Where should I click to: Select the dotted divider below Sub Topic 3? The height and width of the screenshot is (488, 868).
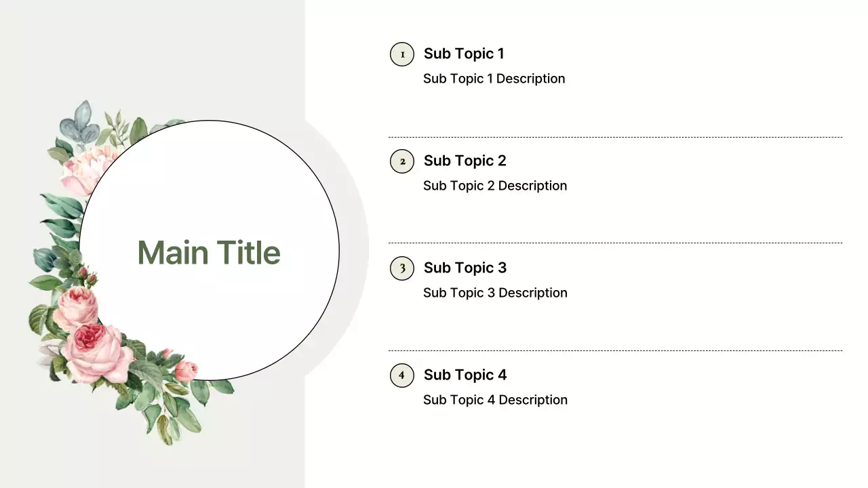615,351
